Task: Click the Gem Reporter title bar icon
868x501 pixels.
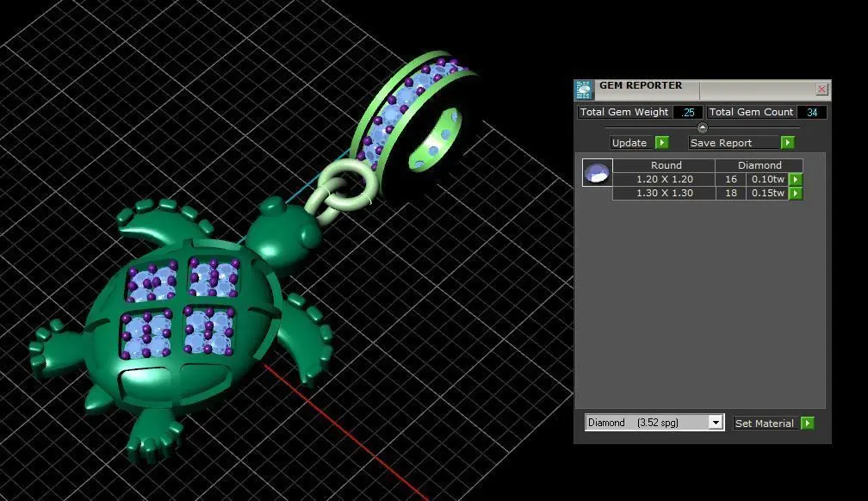Action: (584, 90)
